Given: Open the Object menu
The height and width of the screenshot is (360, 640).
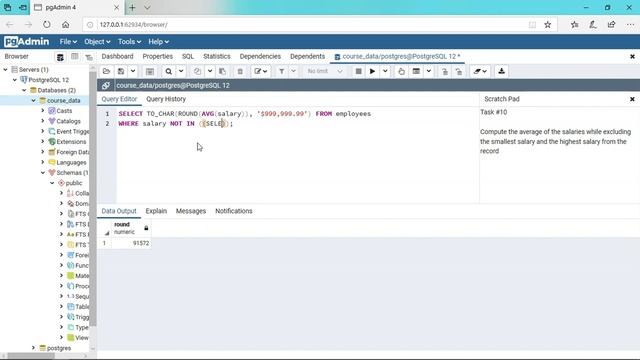Looking at the screenshot, I should 97,42.
